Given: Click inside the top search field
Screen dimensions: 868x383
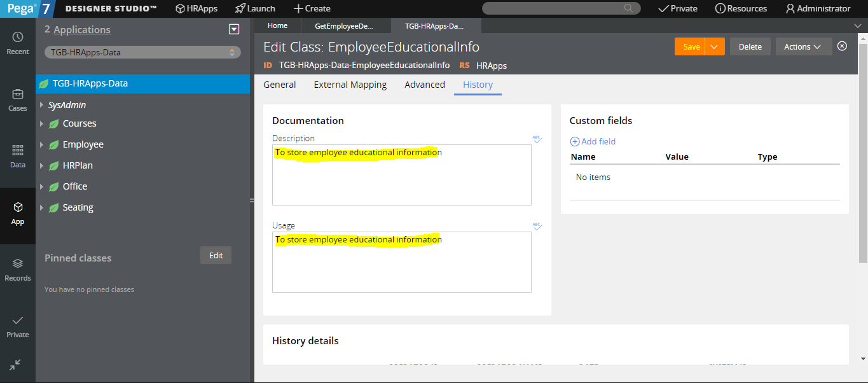Looking at the screenshot, I should click(x=561, y=8).
